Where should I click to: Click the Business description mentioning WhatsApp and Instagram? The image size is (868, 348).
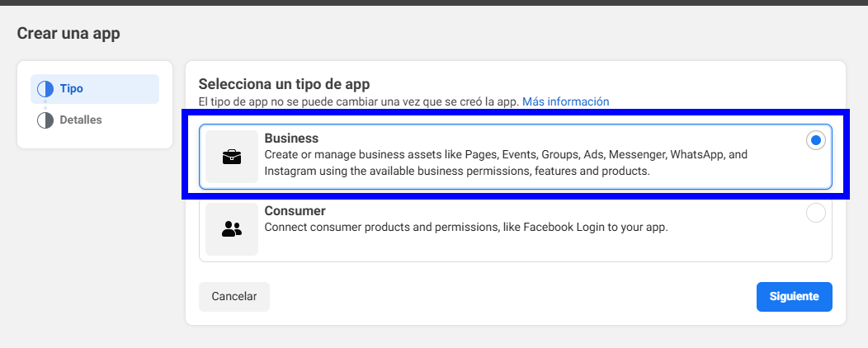coord(505,162)
